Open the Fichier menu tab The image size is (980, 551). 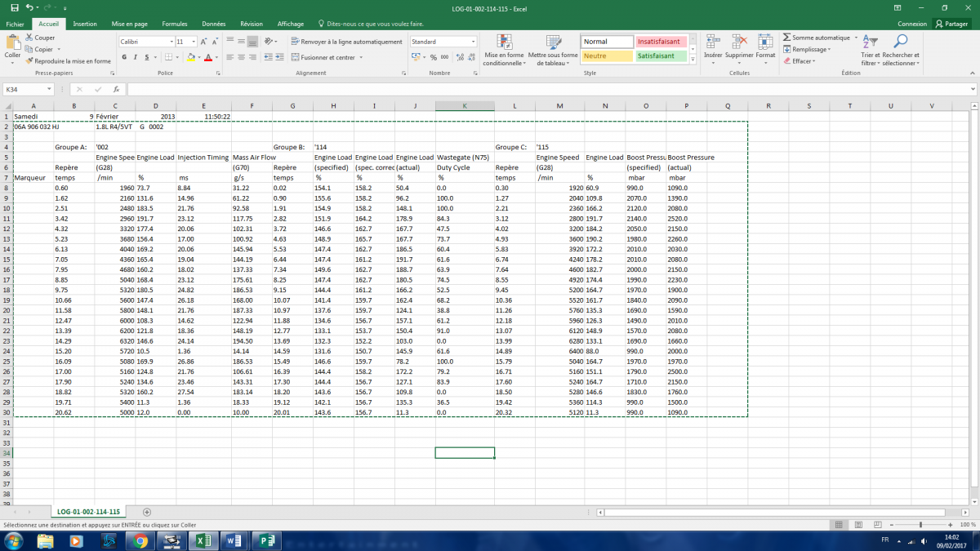point(15,24)
